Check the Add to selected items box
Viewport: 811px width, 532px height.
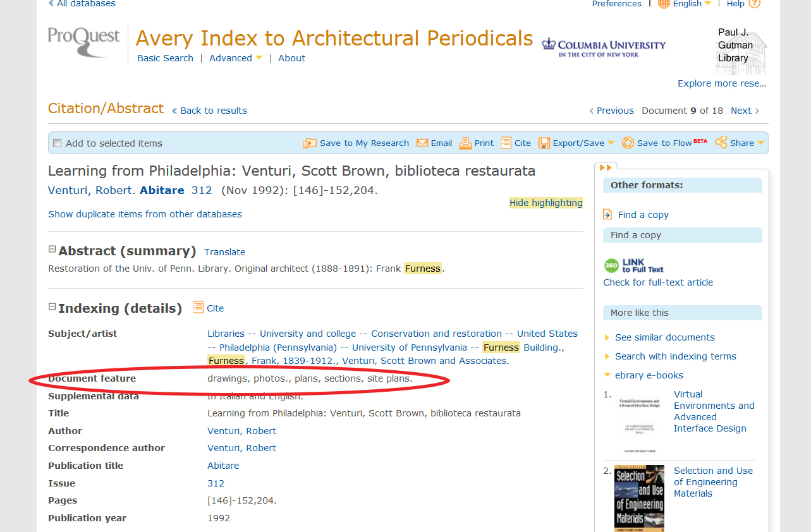click(x=58, y=143)
